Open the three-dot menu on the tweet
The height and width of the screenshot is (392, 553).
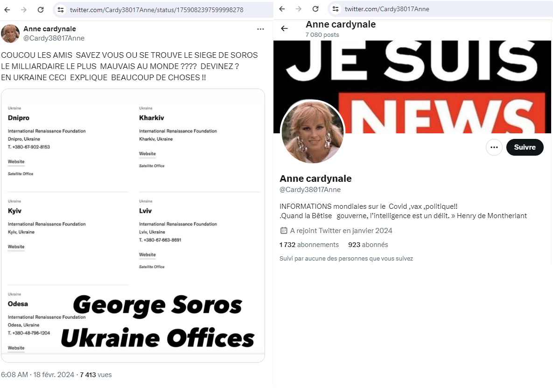pyautogui.click(x=260, y=29)
